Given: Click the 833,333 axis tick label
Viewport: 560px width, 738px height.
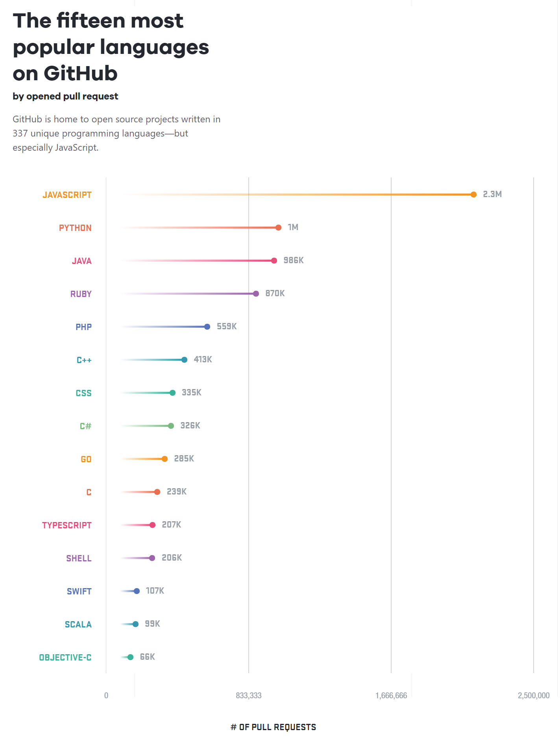Looking at the screenshot, I should pos(248,695).
